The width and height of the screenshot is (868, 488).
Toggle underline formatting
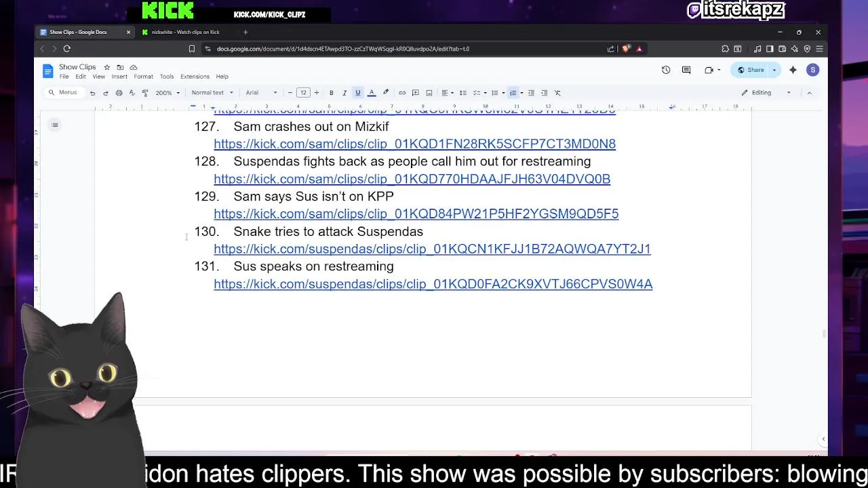tap(358, 93)
